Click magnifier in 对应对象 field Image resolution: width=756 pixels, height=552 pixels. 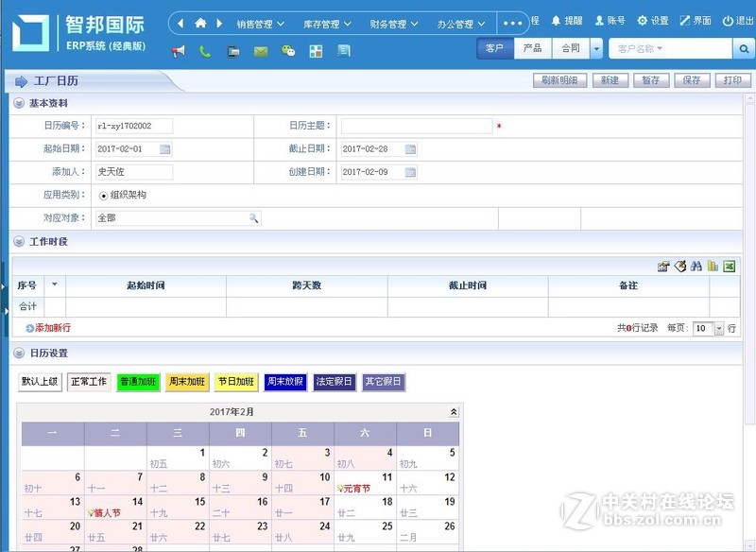click(253, 218)
